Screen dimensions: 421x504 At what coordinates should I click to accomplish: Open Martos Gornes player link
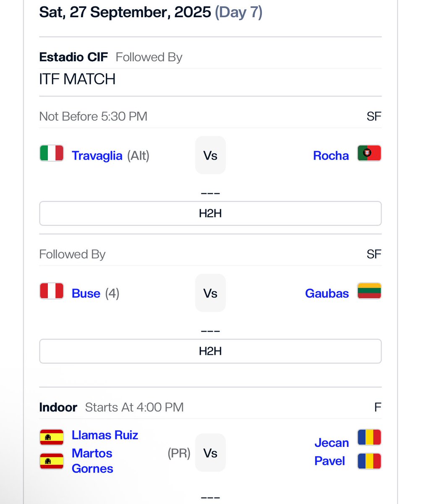point(92,461)
